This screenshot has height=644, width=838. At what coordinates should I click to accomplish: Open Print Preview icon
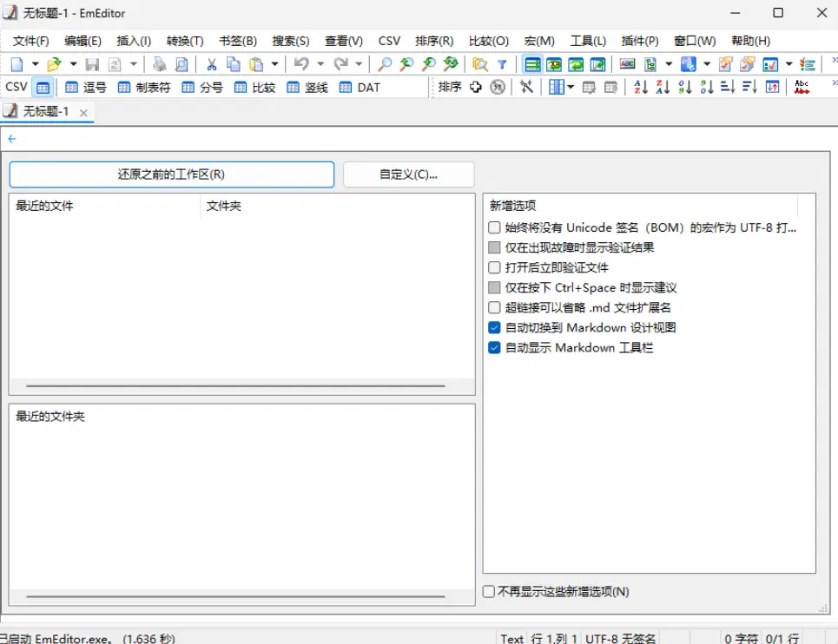pyautogui.click(x=181, y=64)
